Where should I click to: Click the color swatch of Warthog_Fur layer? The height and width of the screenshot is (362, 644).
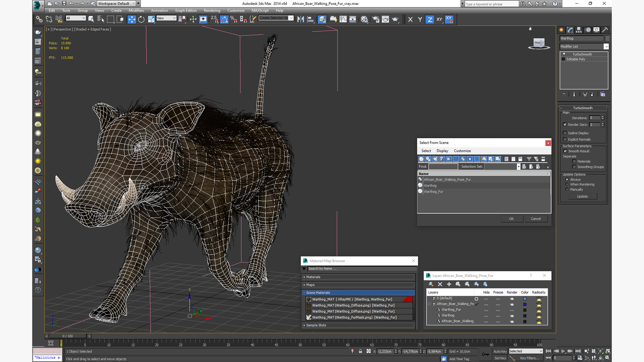coord(525,310)
